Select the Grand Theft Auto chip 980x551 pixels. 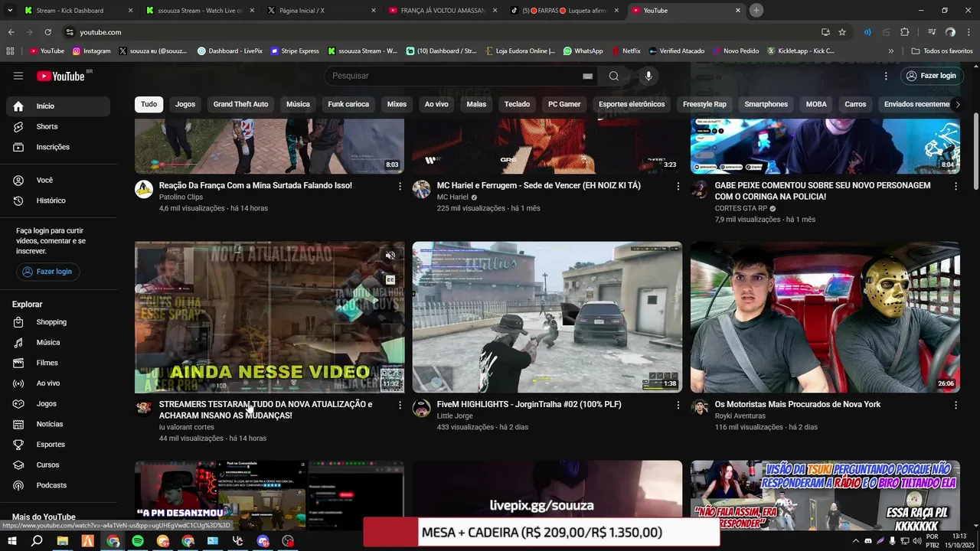[x=240, y=104]
